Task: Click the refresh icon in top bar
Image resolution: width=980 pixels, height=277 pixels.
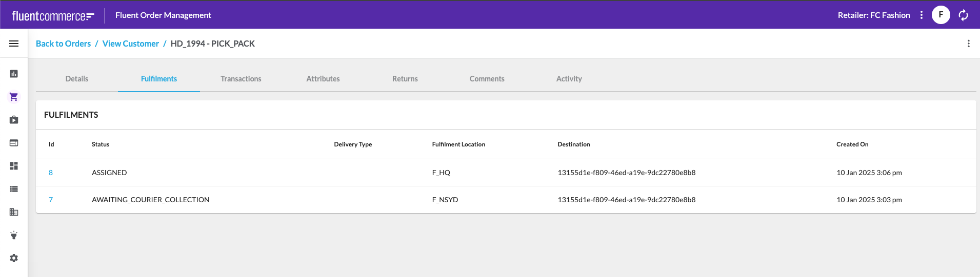Action: coord(963,15)
